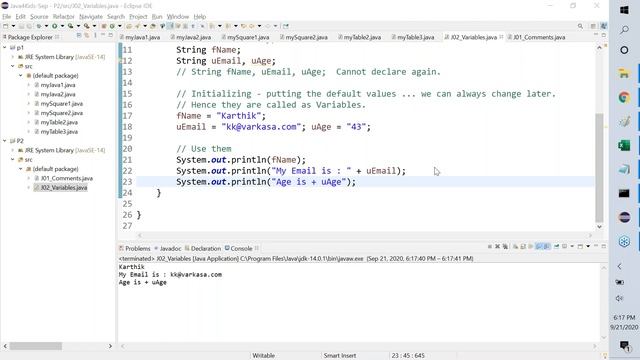Click the Package Explorer horizontal scrollbar thumb
Screen dimensions: 640x360
coord(36,346)
